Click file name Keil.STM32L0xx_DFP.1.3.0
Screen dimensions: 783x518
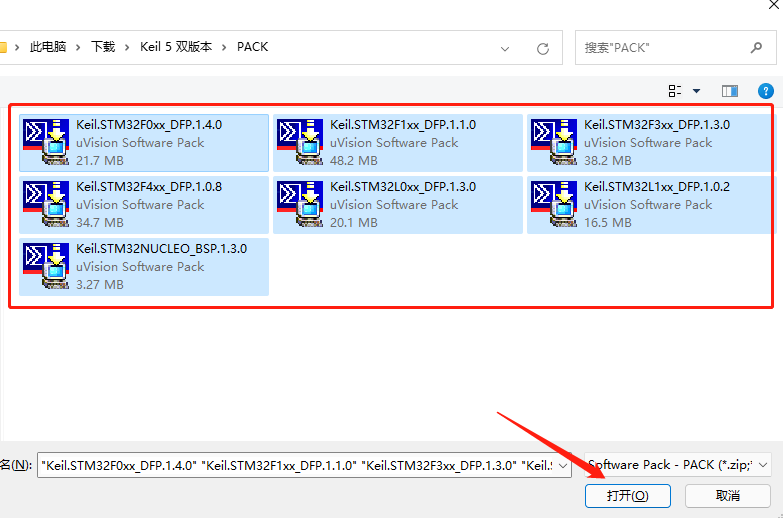[403, 187]
